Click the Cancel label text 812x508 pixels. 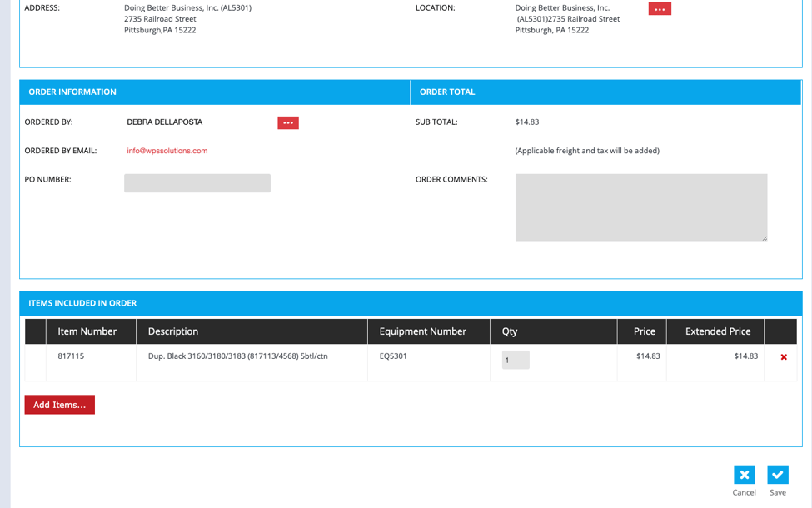(x=745, y=492)
